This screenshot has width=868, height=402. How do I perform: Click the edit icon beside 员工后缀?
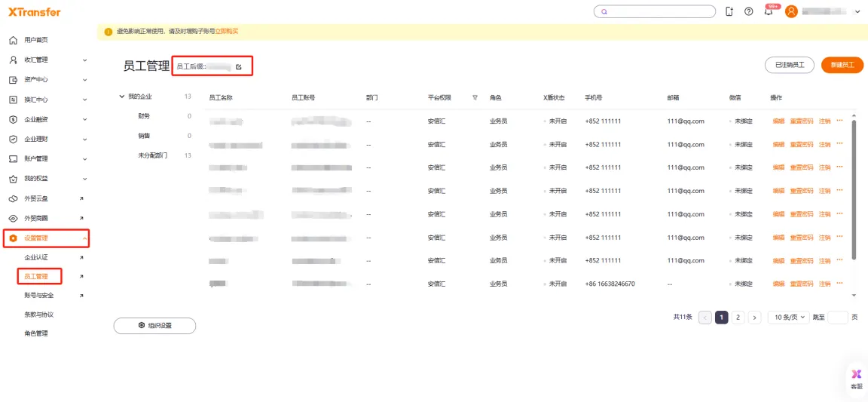(x=239, y=67)
